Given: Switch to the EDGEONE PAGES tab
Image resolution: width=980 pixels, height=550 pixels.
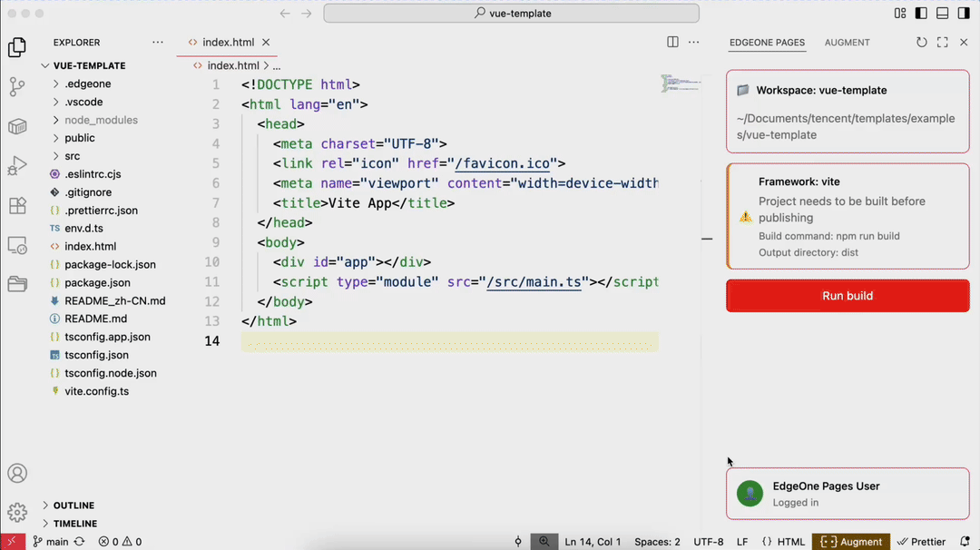Looking at the screenshot, I should tap(767, 43).
